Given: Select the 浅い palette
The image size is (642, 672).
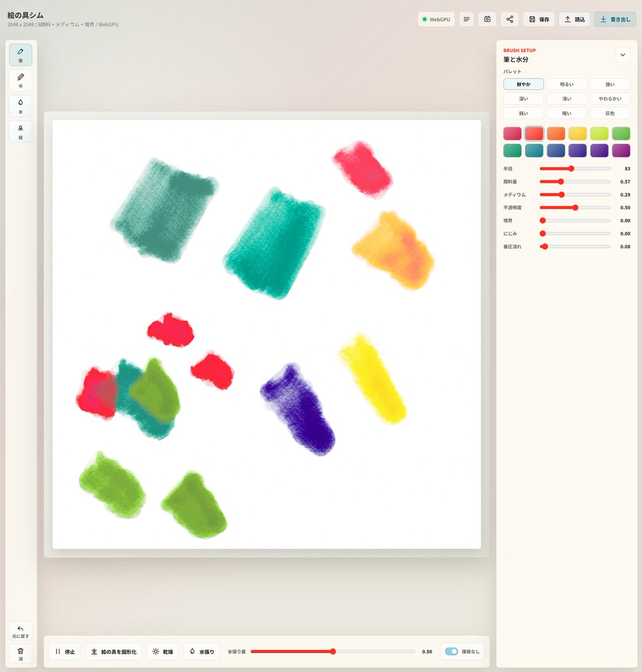Looking at the screenshot, I should point(566,99).
